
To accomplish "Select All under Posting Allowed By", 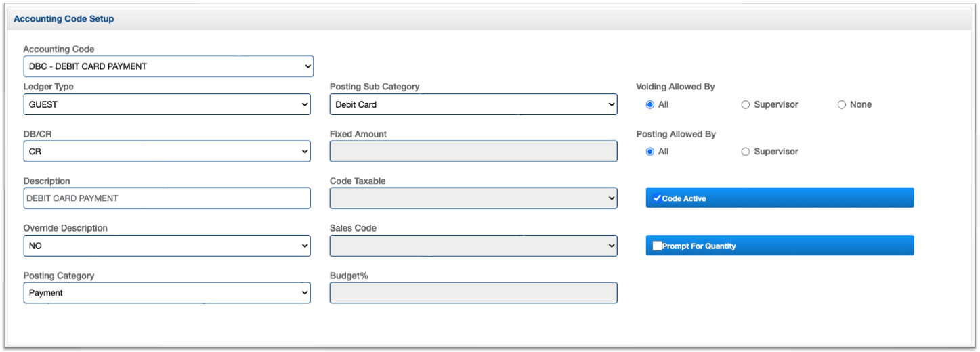I will (650, 152).
